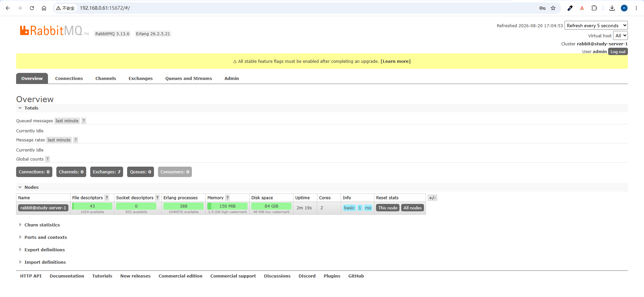Screen dimensions: 644x297
Task: Bookmark this page with the star icon
Action: (553, 8)
